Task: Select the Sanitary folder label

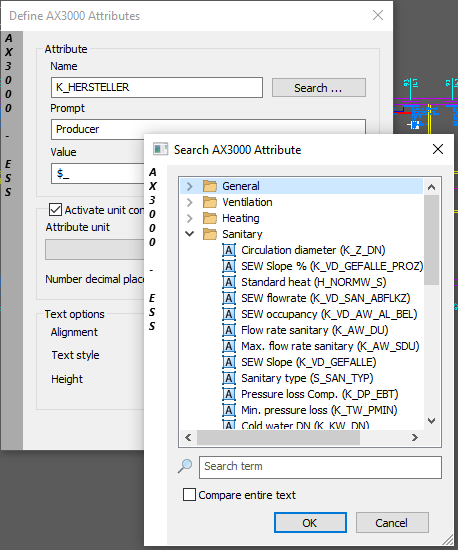Action: [x=242, y=234]
